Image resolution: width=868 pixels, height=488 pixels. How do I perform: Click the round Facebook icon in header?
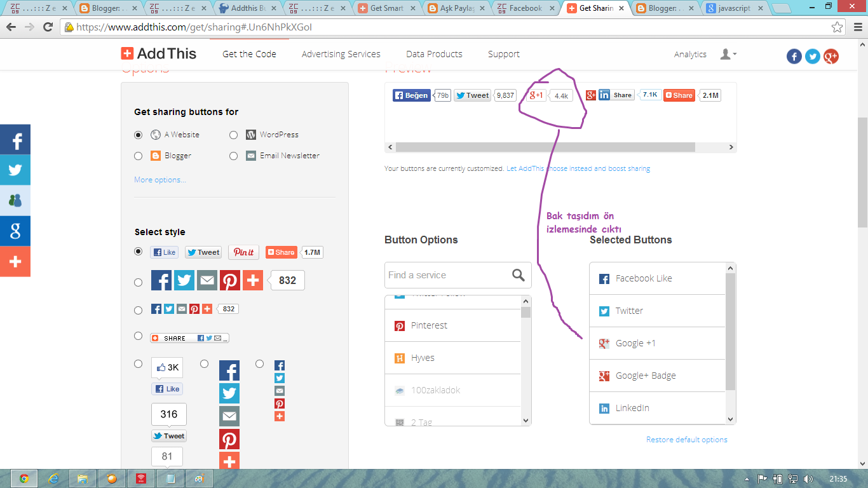click(x=794, y=57)
